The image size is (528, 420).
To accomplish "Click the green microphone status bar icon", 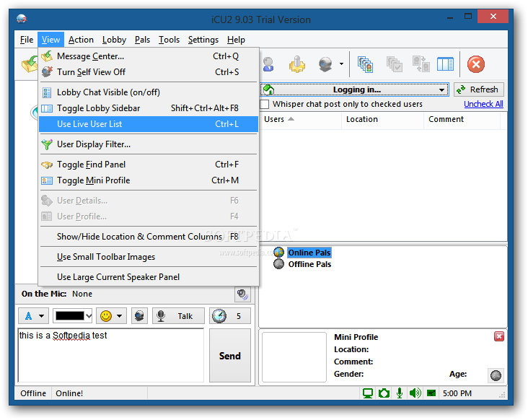I will pyautogui.click(x=400, y=393).
